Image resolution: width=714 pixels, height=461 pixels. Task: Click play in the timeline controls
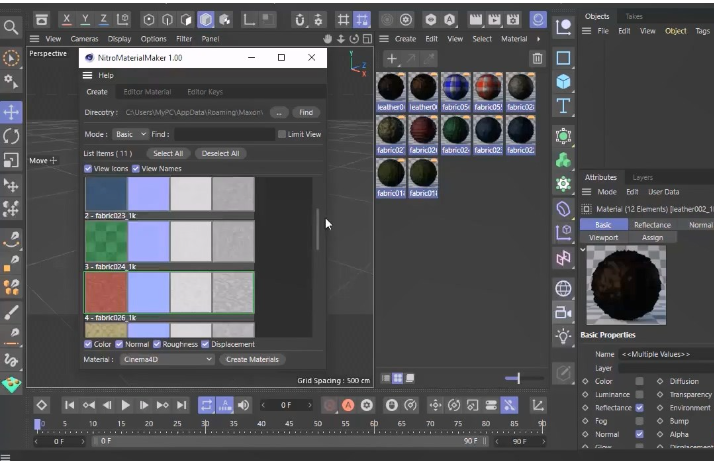point(125,405)
